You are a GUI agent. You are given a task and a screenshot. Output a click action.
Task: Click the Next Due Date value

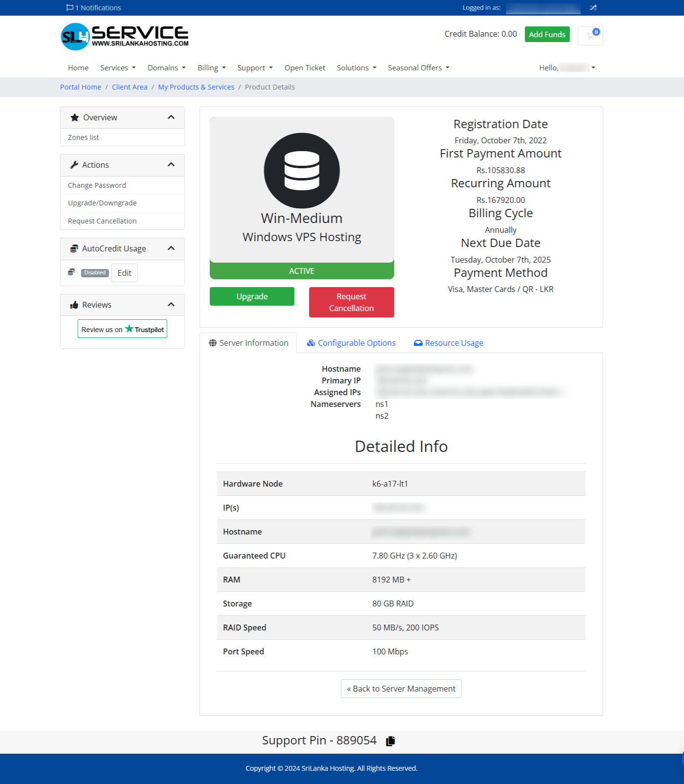[x=501, y=260]
